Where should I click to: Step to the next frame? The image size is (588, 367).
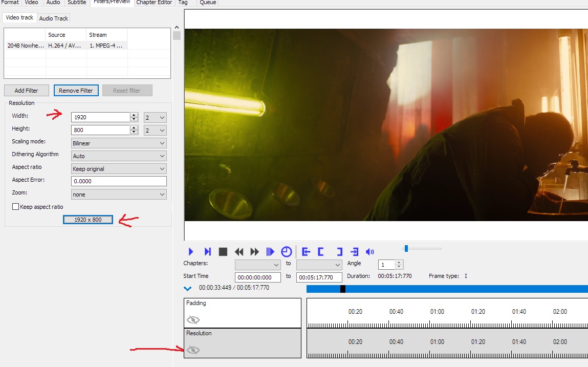click(x=207, y=251)
